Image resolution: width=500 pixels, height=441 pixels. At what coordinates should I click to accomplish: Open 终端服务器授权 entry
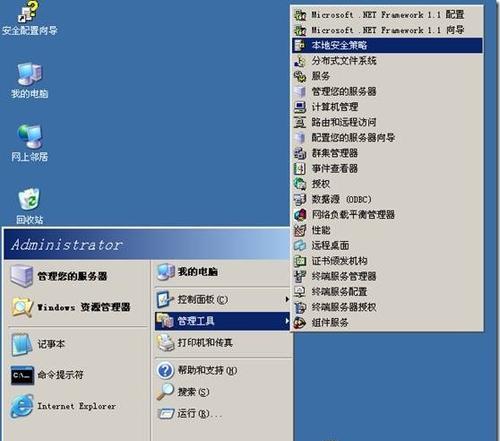[x=387, y=307]
